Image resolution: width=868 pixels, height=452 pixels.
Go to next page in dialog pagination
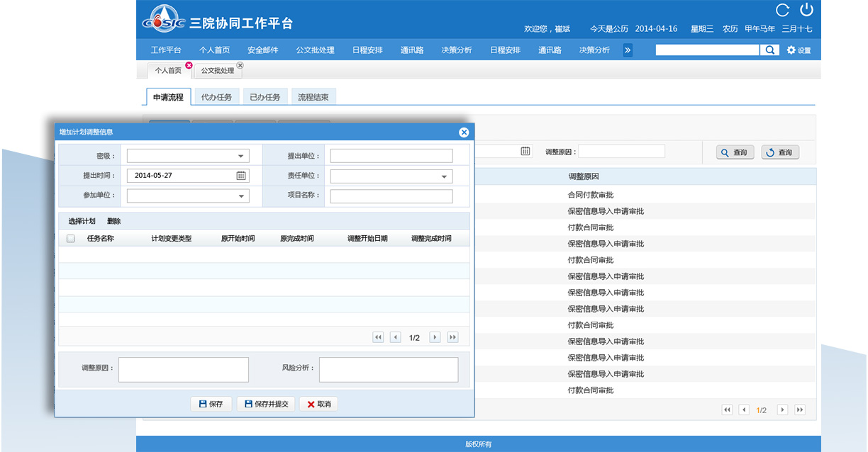pyautogui.click(x=435, y=337)
